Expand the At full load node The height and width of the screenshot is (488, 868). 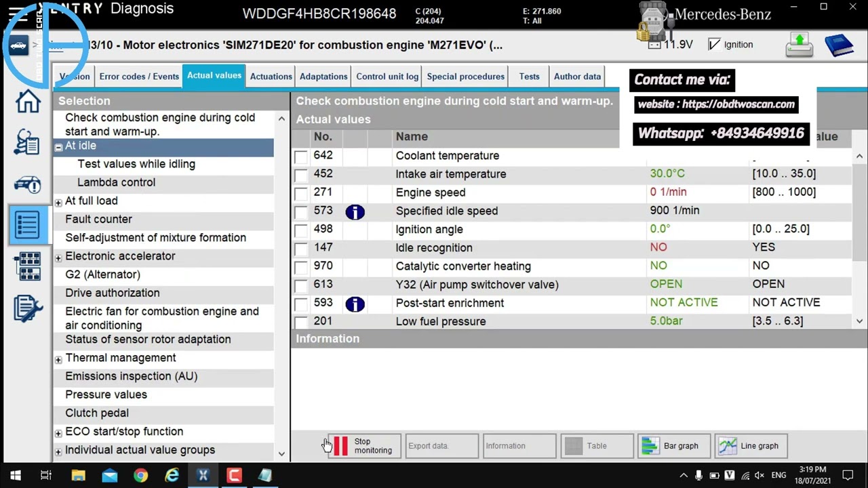(58, 203)
